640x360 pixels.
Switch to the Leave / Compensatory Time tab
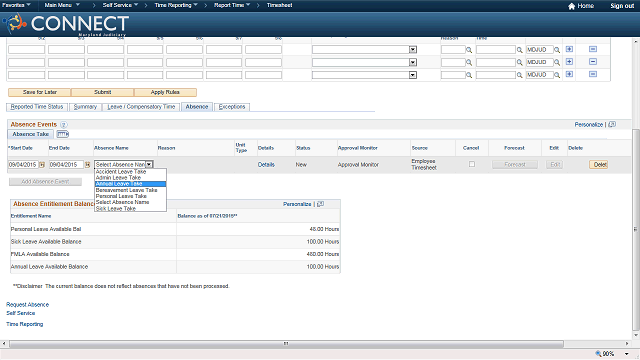pyautogui.click(x=141, y=107)
